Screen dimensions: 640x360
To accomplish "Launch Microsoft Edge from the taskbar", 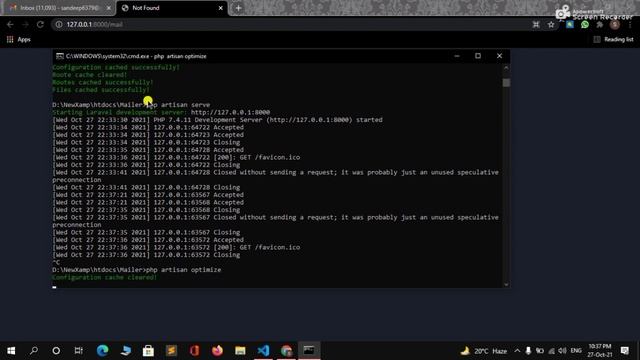I will (x=102, y=351).
